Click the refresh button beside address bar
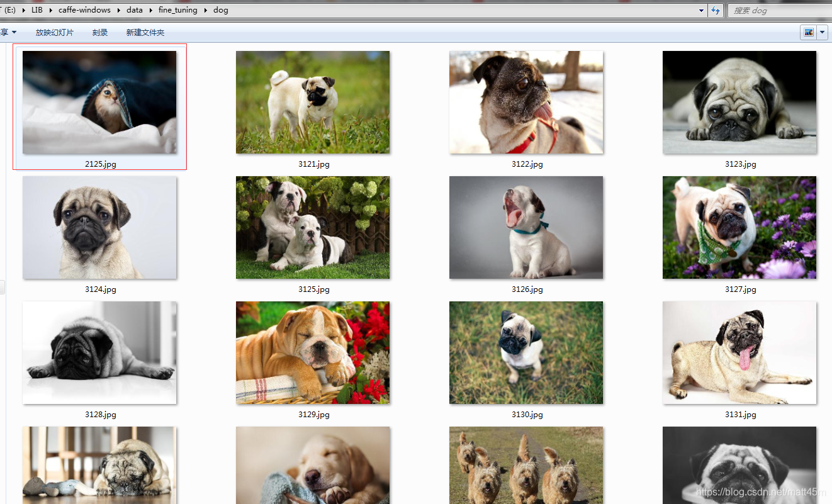The height and width of the screenshot is (504, 832). point(715,10)
